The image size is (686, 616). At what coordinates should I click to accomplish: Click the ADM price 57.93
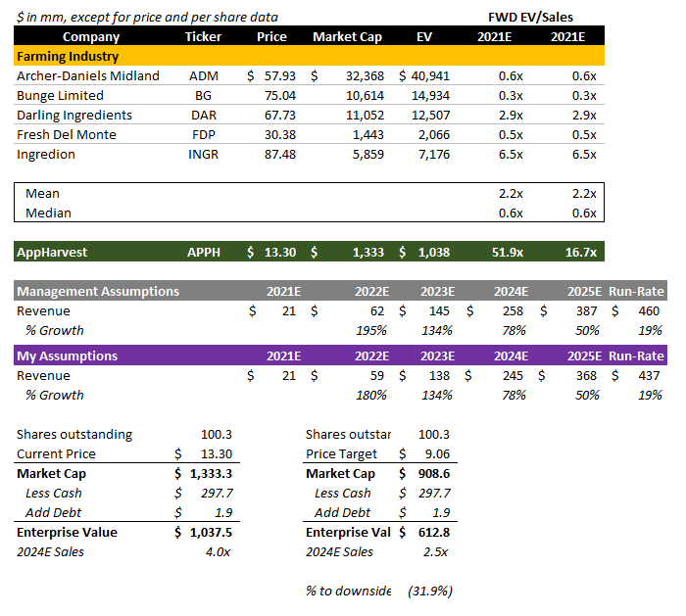click(x=280, y=76)
